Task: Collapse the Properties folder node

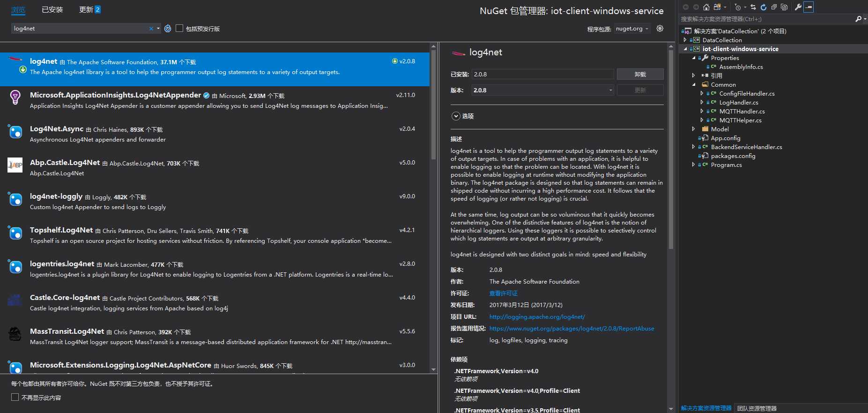Action: (x=694, y=58)
